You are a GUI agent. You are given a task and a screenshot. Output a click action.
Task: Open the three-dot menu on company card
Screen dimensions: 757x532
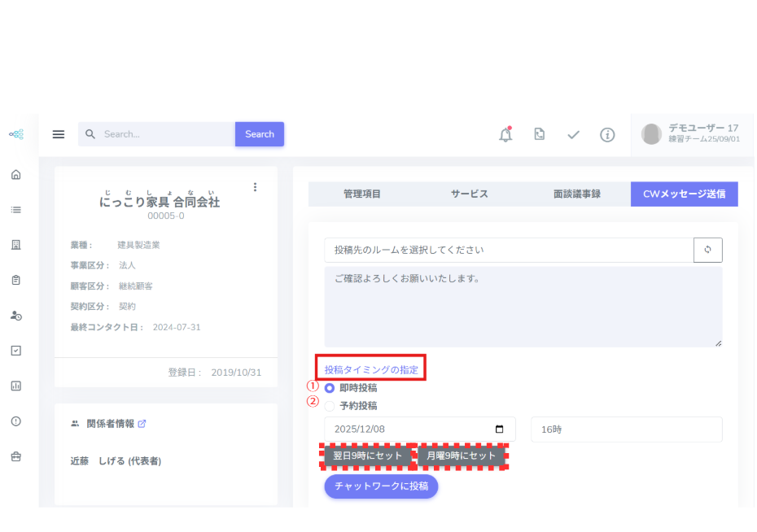pos(255,187)
